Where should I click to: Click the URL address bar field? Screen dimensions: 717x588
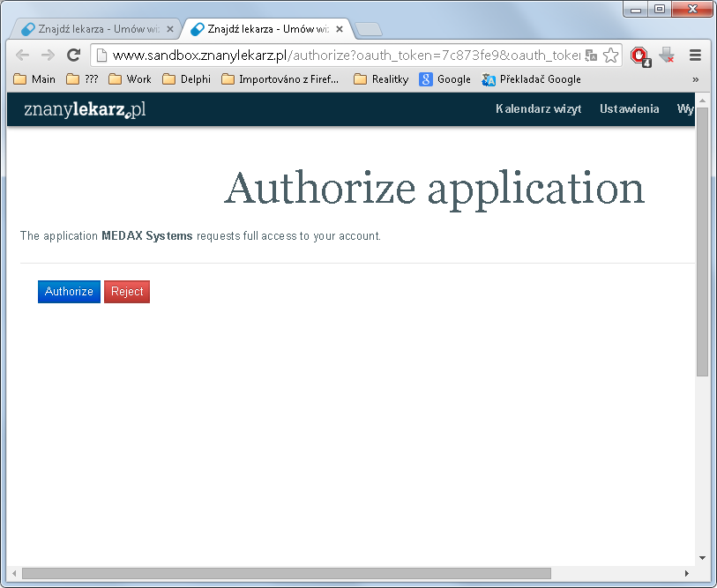pyautogui.click(x=339, y=56)
